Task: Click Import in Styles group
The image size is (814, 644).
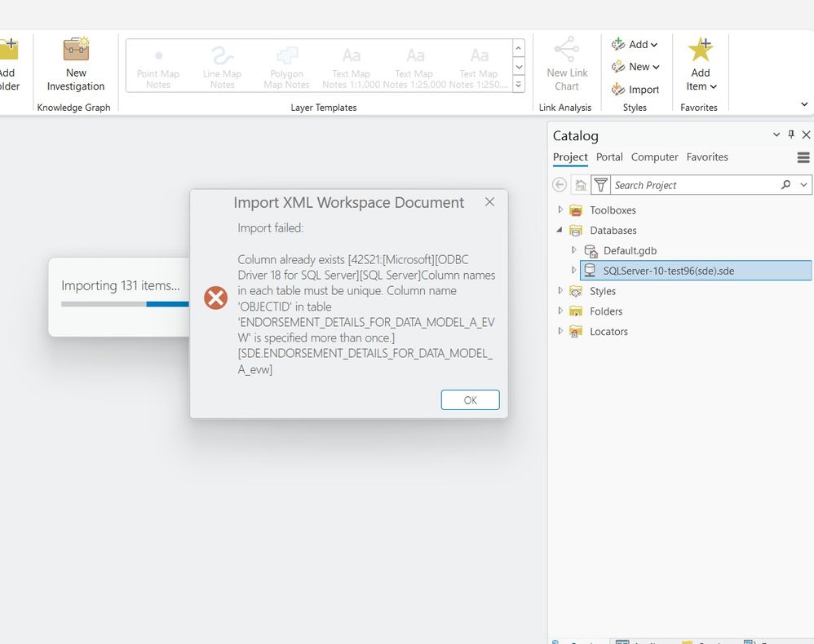Action: (635, 89)
